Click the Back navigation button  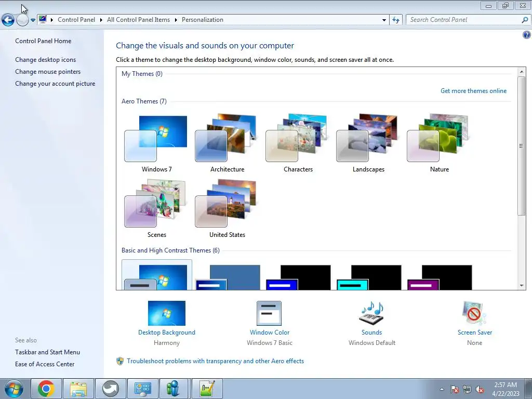[8, 20]
